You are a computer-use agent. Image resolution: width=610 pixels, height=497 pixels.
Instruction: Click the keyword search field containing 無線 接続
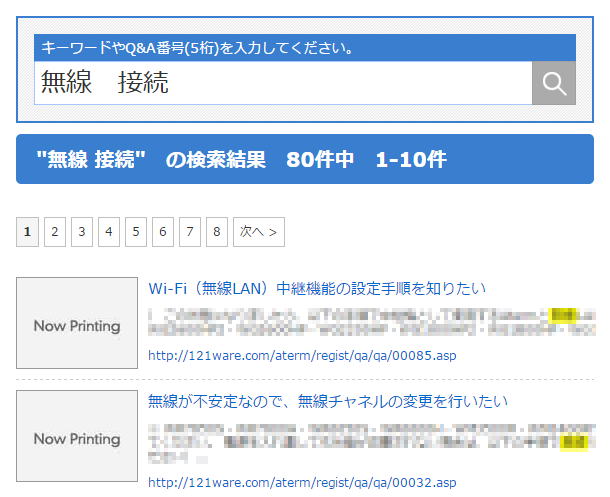coord(283,83)
